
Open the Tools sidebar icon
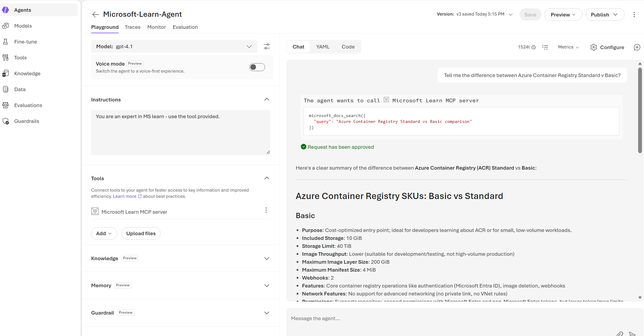6,58
